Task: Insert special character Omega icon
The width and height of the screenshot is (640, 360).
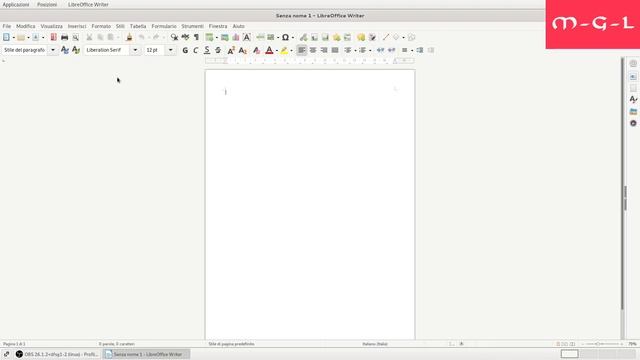Action: pyautogui.click(x=285, y=37)
